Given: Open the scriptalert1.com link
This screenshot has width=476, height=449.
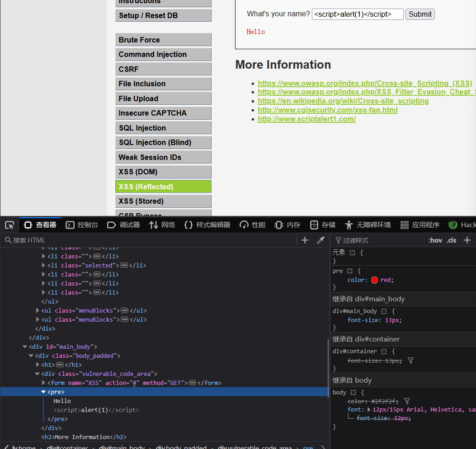Looking at the screenshot, I should [x=306, y=119].
